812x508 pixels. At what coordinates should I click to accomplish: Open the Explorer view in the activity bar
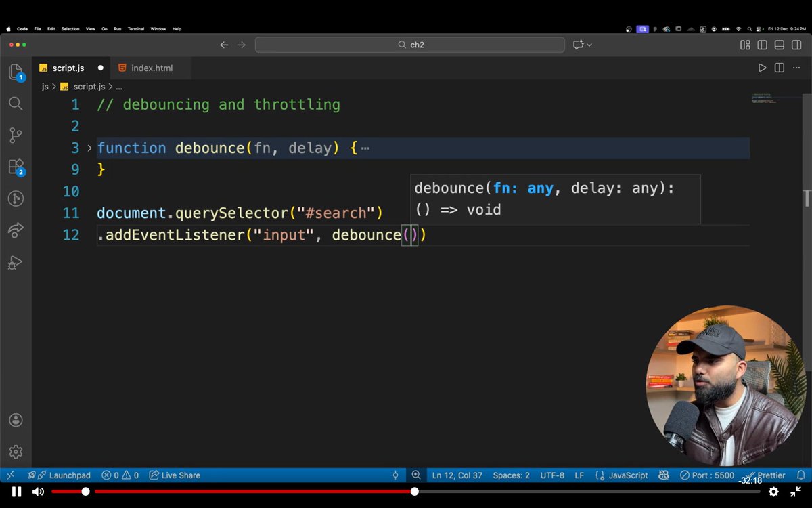(x=16, y=71)
